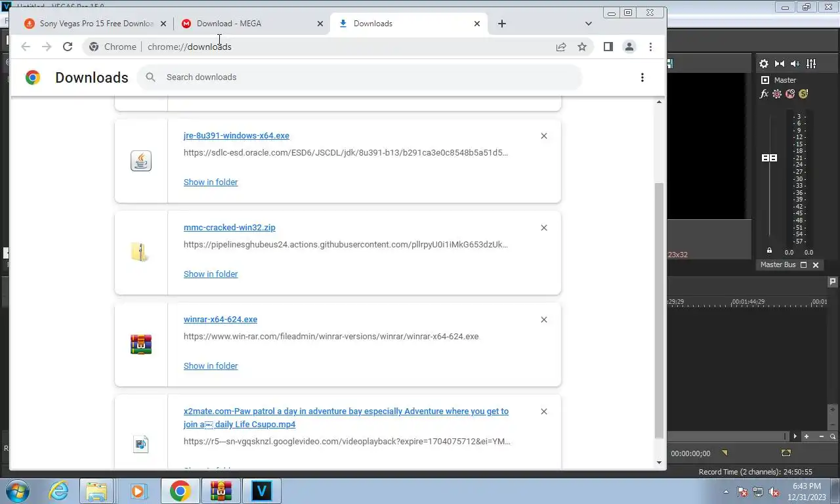Image resolution: width=840 pixels, height=504 pixels.
Task: Click the Search downloads field
Action: pos(360,77)
